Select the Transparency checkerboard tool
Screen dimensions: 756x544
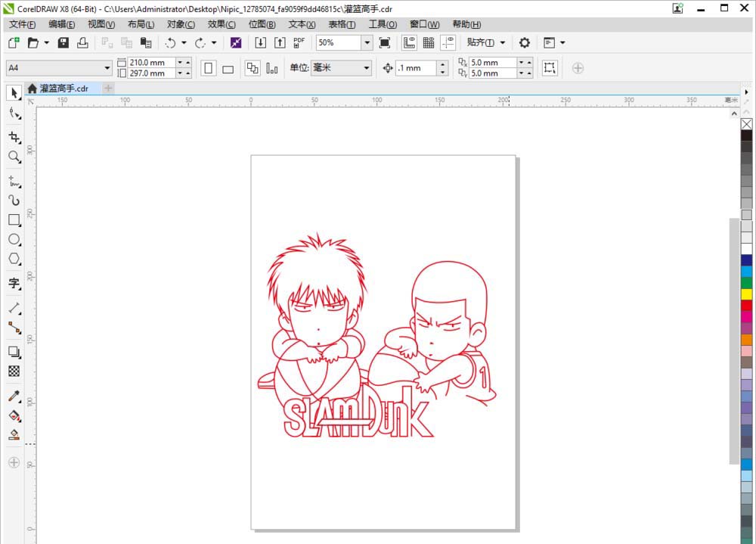[x=14, y=371]
